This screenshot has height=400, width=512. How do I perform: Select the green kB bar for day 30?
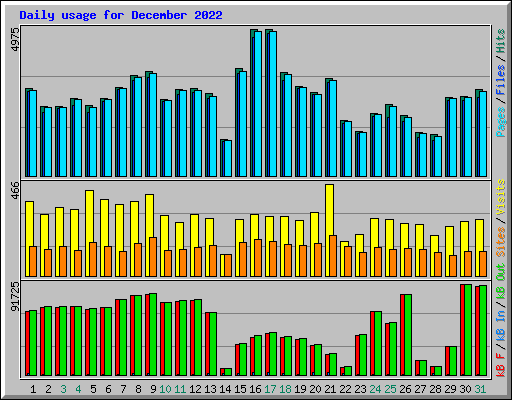coord(468,330)
